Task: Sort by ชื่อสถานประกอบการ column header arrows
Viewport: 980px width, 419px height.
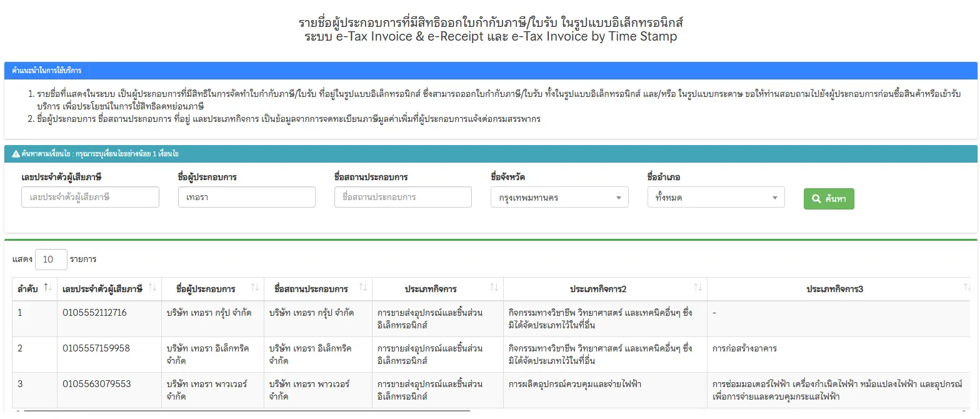Action: [x=362, y=288]
